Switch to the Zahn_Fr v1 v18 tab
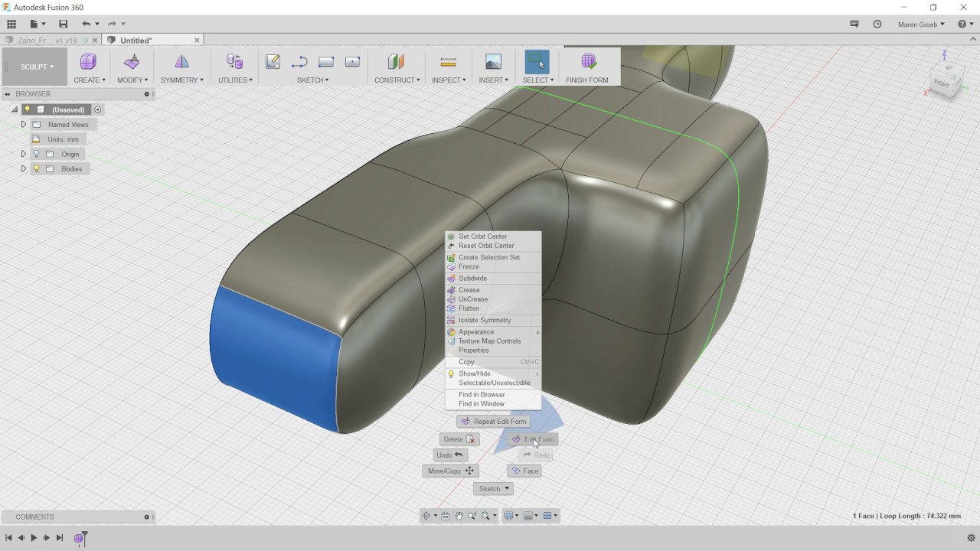This screenshot has width=980, height=551. [x=46, y=40]
